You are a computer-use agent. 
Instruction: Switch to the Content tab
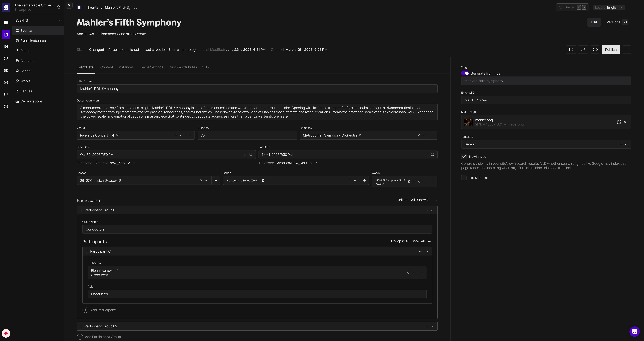click(x=107, y=67)
